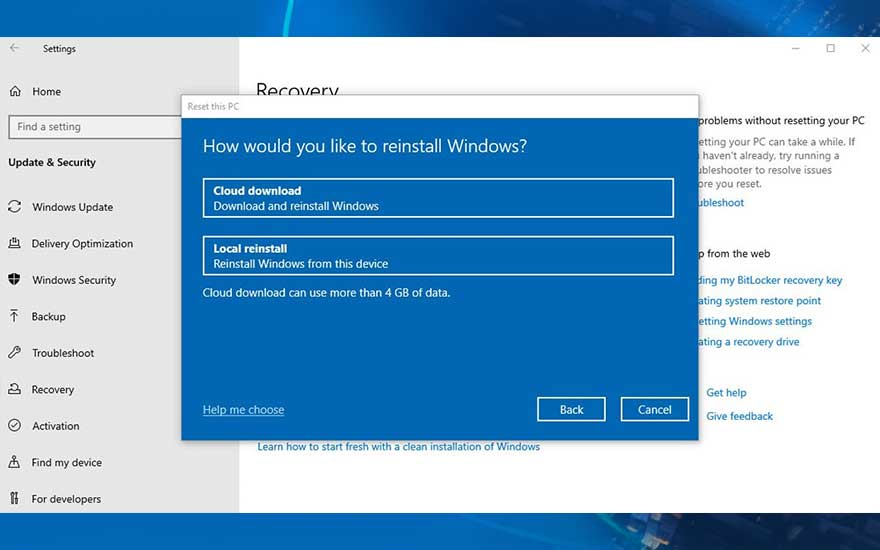This screenshot has width=880, height=550.
Task: Open the Windows settings web help link
Action: (x=755, y=322)
